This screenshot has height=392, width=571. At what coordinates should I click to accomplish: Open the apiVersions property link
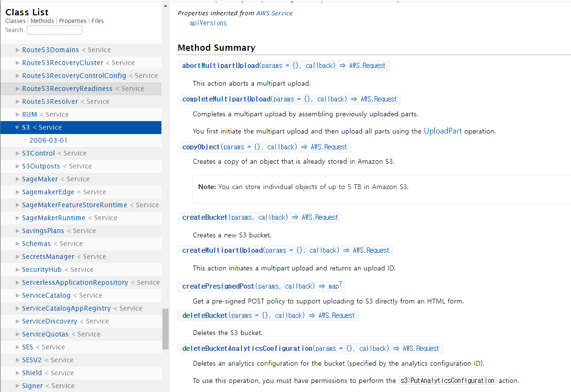208,23
